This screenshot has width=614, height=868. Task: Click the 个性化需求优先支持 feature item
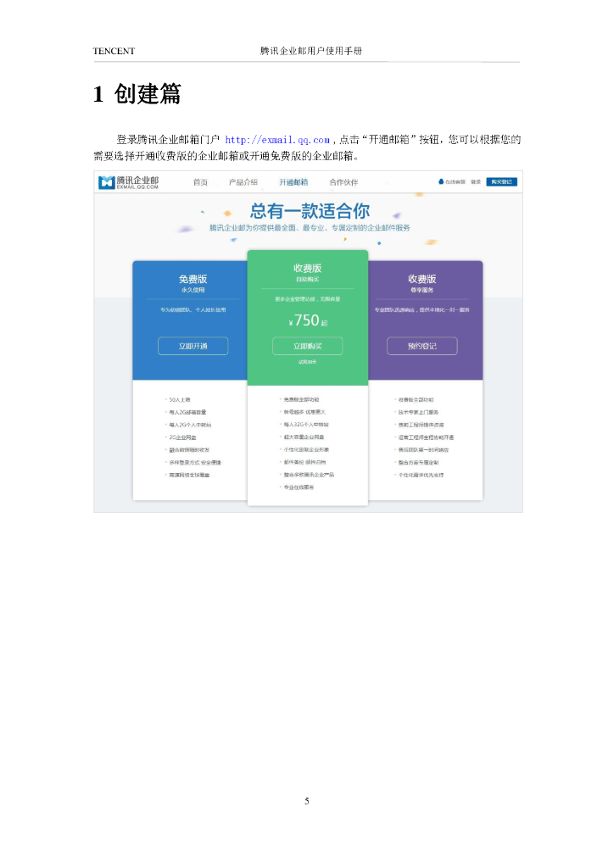pyautogui.click(x=421, y=475)
